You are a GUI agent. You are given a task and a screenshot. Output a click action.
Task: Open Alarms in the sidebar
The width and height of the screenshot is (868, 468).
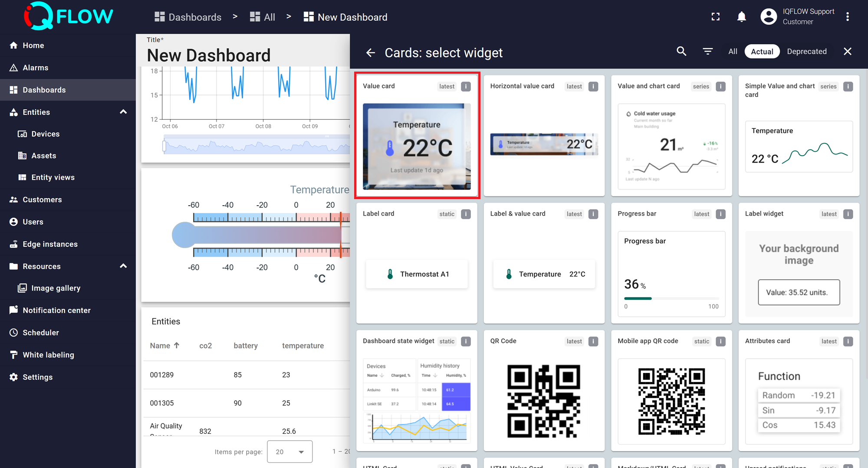click(x=36, y=68)
